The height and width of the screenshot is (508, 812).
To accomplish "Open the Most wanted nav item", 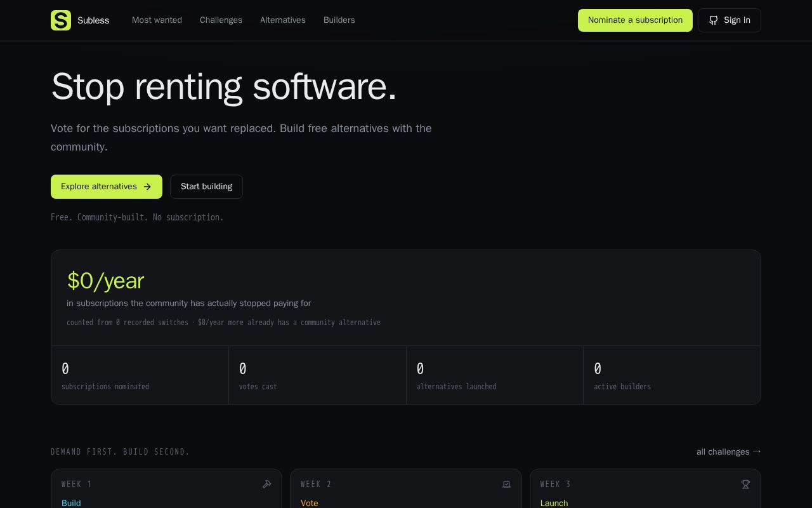I will coord(157,20).
